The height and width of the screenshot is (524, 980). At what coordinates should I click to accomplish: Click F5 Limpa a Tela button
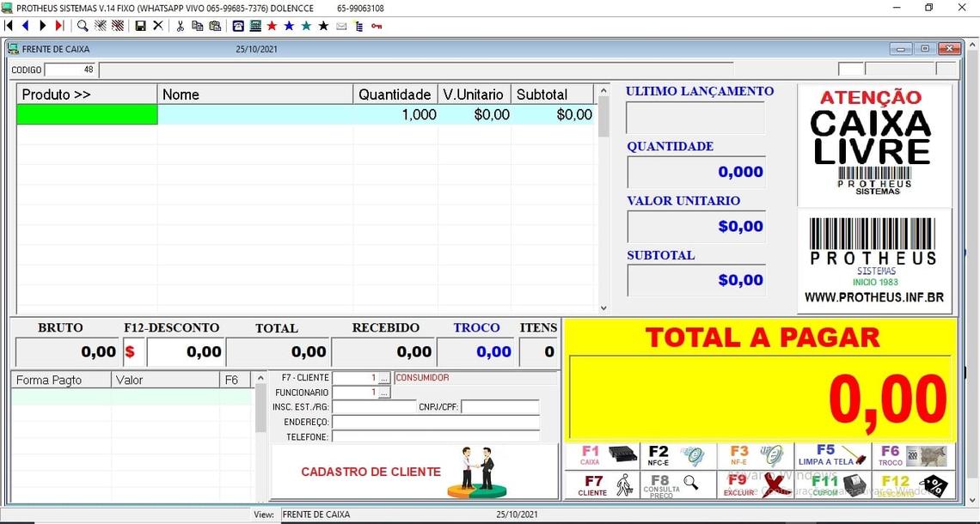(x=832, y=456)
